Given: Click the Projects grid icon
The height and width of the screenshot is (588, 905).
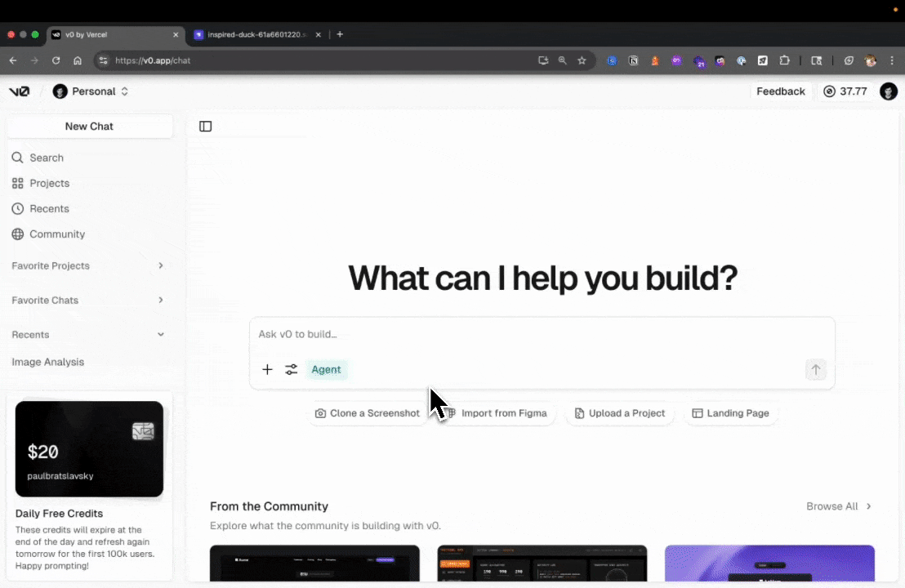Looking at the screenshot, I should tap(17, 183).
